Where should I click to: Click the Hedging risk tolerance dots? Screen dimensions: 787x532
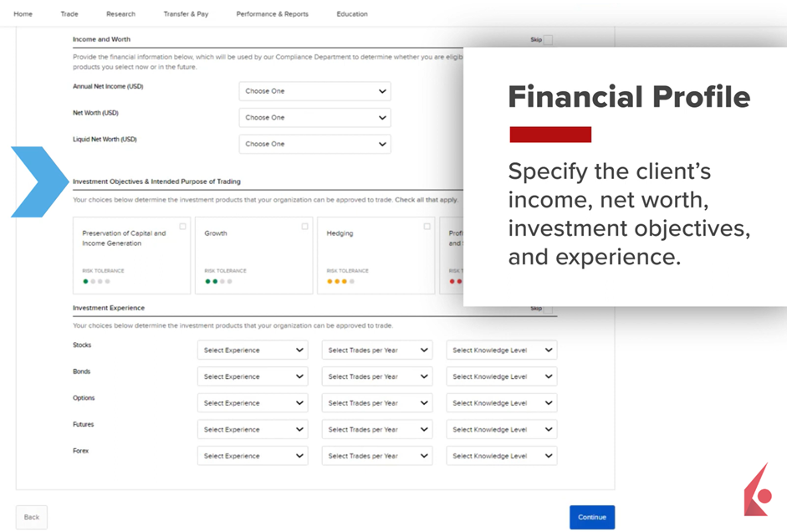click(x=340, y=282)
